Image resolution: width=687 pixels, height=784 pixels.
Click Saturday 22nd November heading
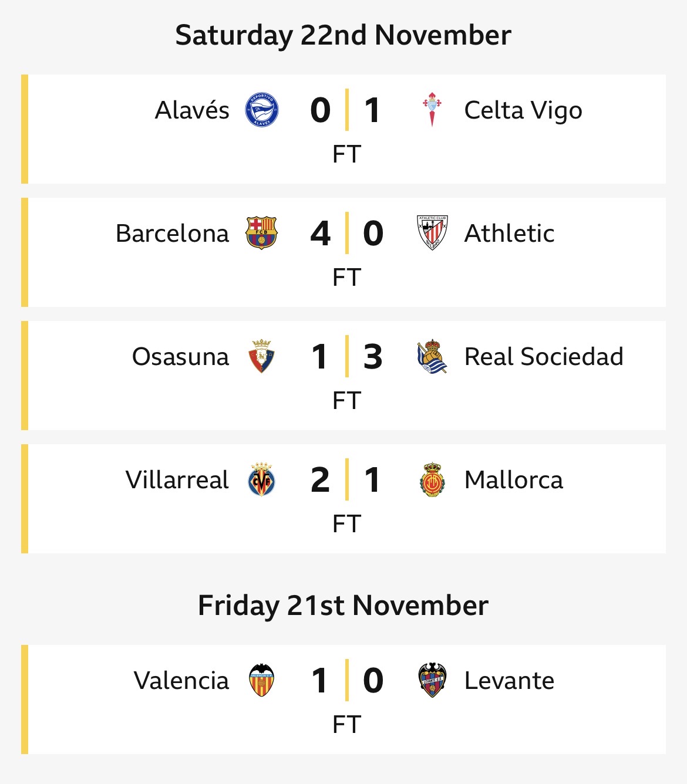(x=343, y=35)
